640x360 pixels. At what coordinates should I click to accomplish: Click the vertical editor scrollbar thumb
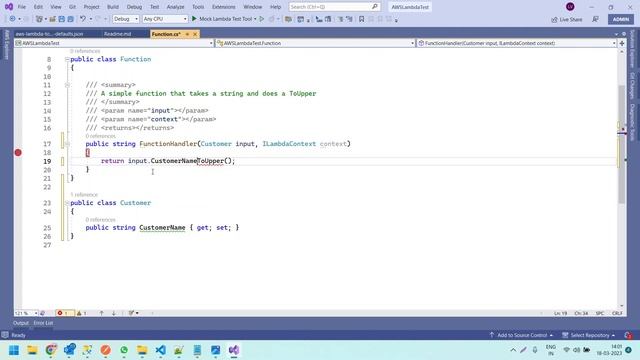point(622,144)
